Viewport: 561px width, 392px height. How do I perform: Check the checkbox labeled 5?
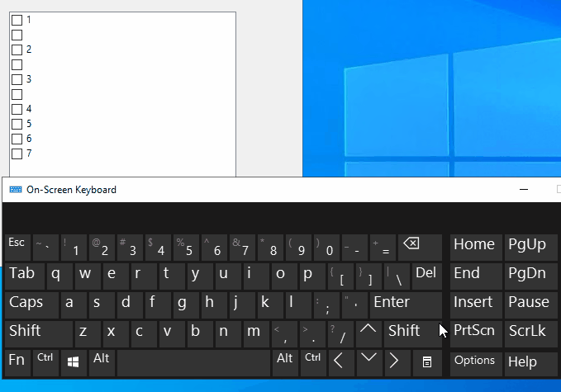click(x=17, y=124)
